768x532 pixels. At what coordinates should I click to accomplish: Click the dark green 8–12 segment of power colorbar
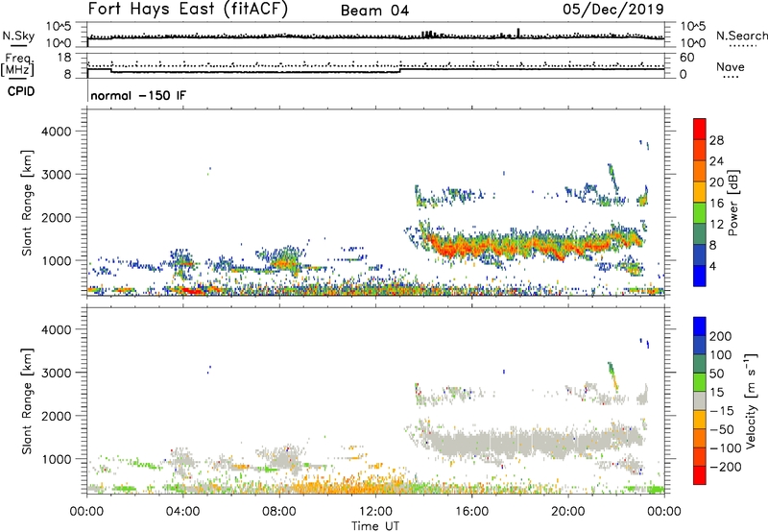click(700, 234)
